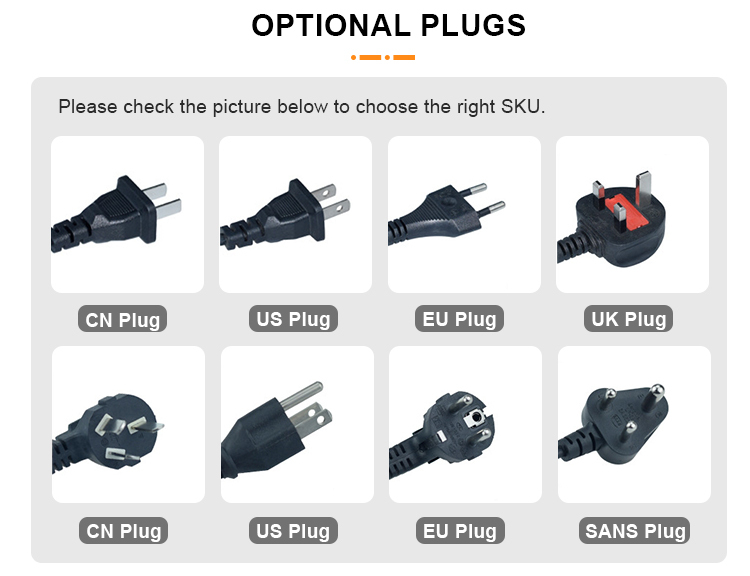Click the round Schuko EU plug image

(465, 424)
